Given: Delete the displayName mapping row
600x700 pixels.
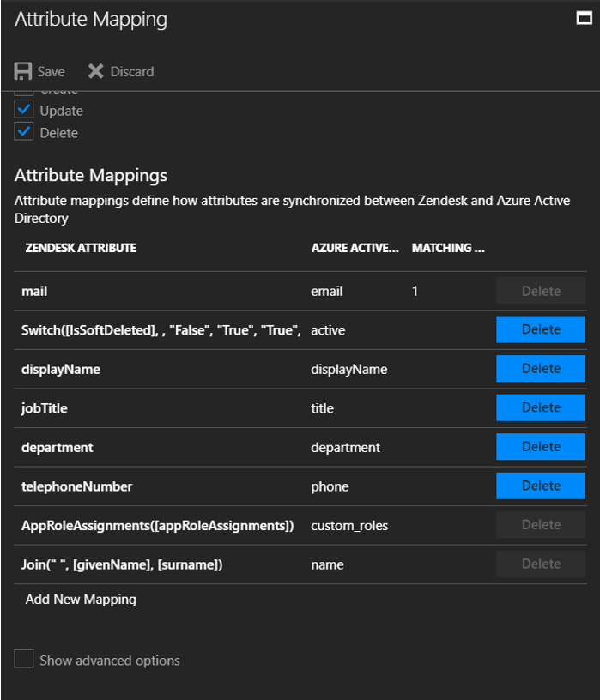Looking at the screenshot, I should (541, 369).
